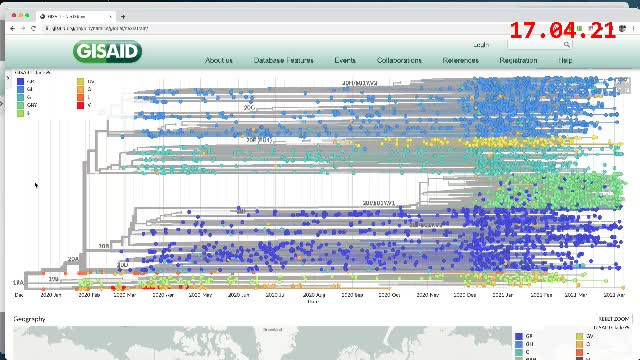Open the browser three-dot menu
Viewport: 640px width, 360px height.
pyautogui.click(x=633, y=28)
